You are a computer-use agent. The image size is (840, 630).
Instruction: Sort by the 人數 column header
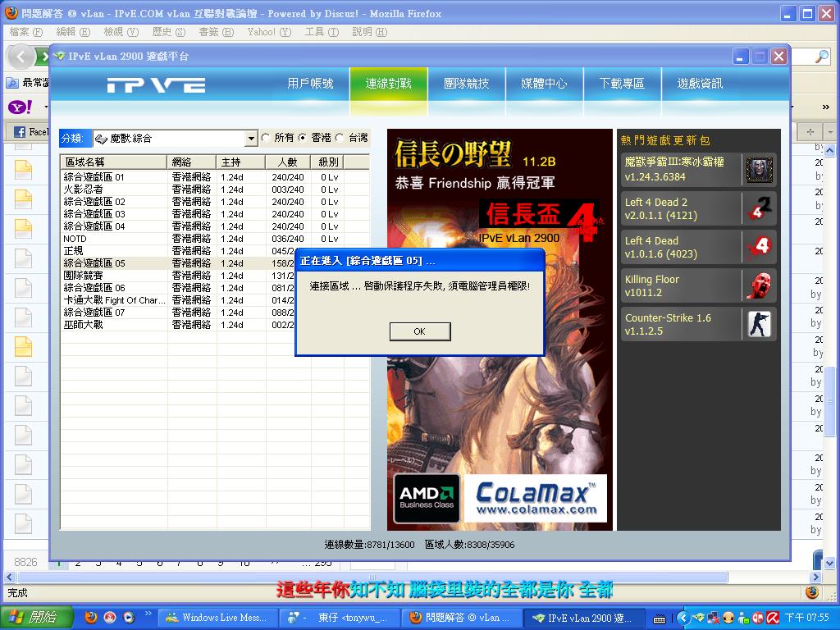(288, 162)
